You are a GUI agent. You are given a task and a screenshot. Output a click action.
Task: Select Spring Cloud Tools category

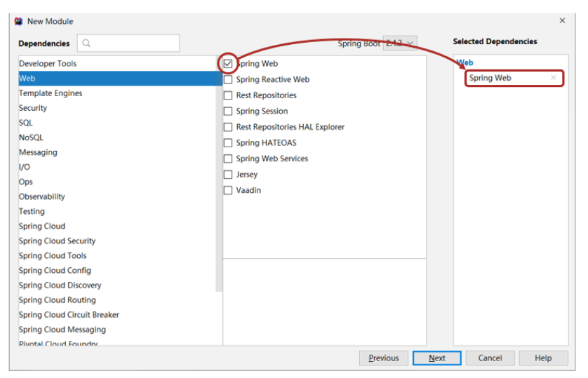click(x=117, y=256)
